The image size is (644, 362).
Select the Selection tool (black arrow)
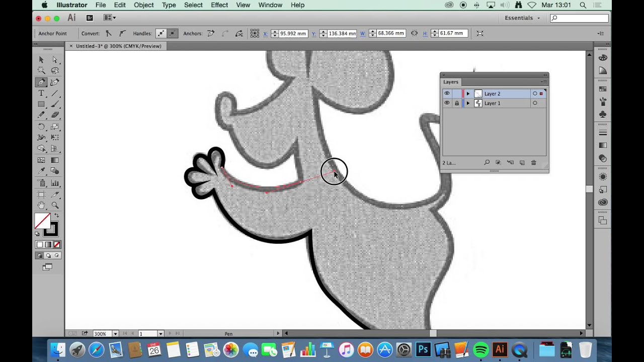point(41,60)
